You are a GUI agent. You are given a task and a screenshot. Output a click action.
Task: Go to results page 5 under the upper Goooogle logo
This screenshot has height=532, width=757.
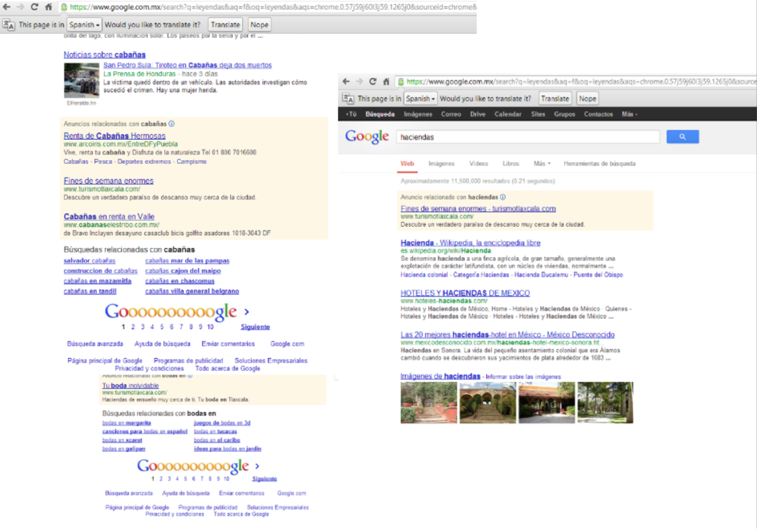[162, 327]
